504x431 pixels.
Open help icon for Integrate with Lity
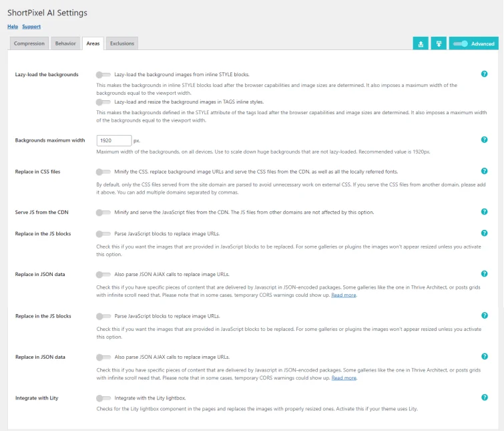485,397
